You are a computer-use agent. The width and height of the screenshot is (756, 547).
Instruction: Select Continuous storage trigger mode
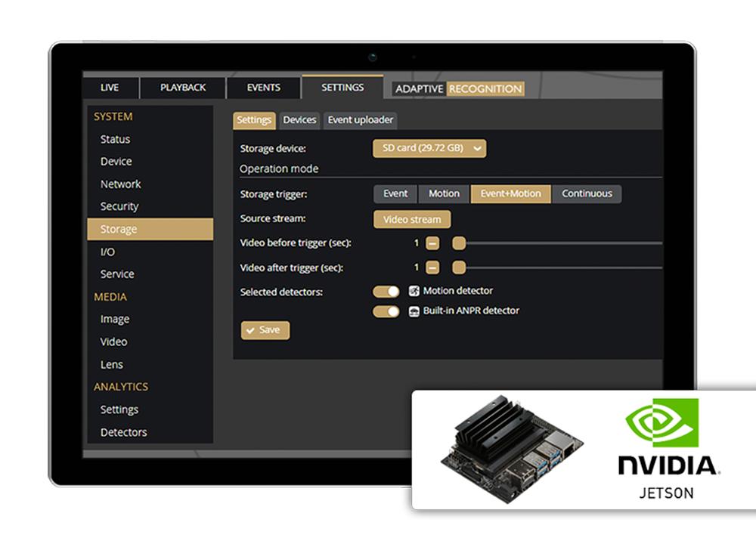(x=587, y=194)
